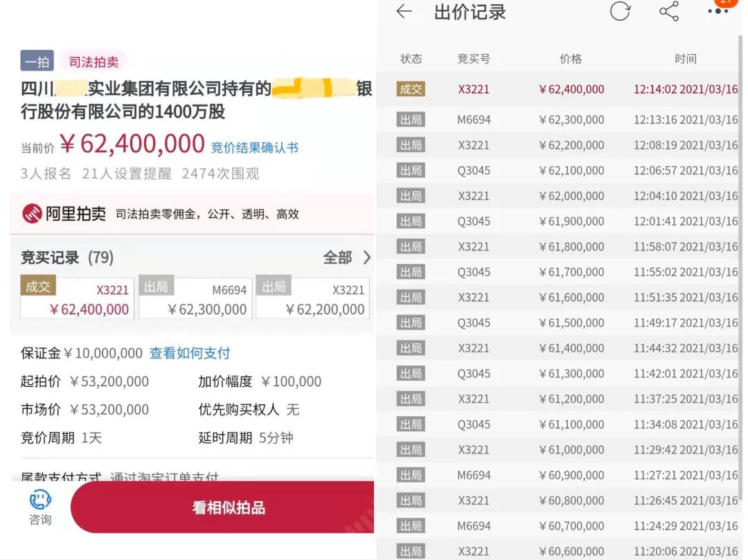
Task: Click the auction title text
Action: [x=187, y=99]
